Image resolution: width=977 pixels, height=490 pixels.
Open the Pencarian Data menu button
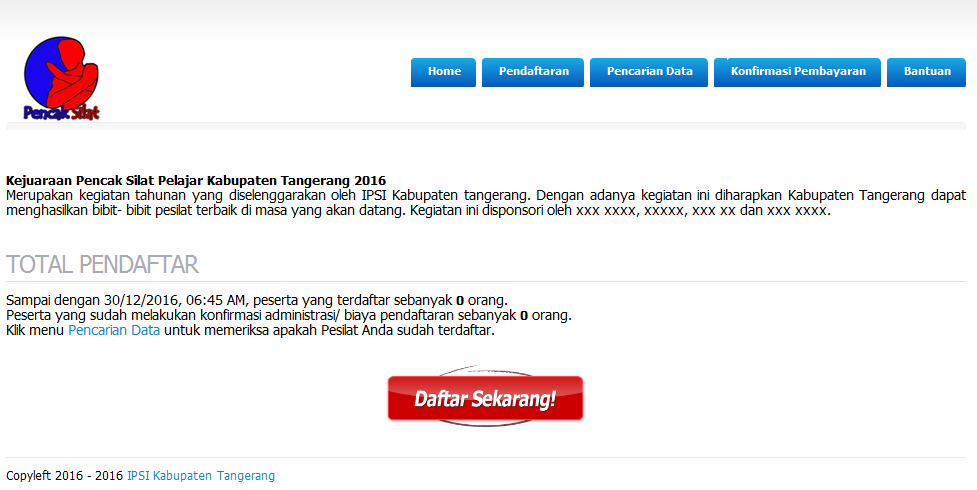649,72
